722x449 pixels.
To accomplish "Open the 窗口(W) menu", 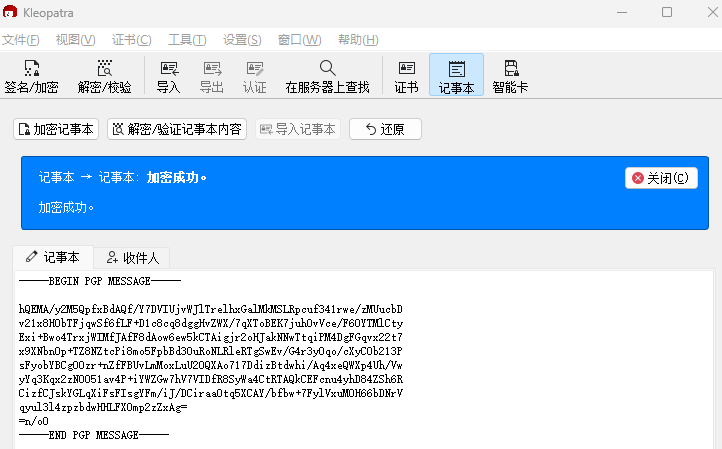I will pos(299,40).
